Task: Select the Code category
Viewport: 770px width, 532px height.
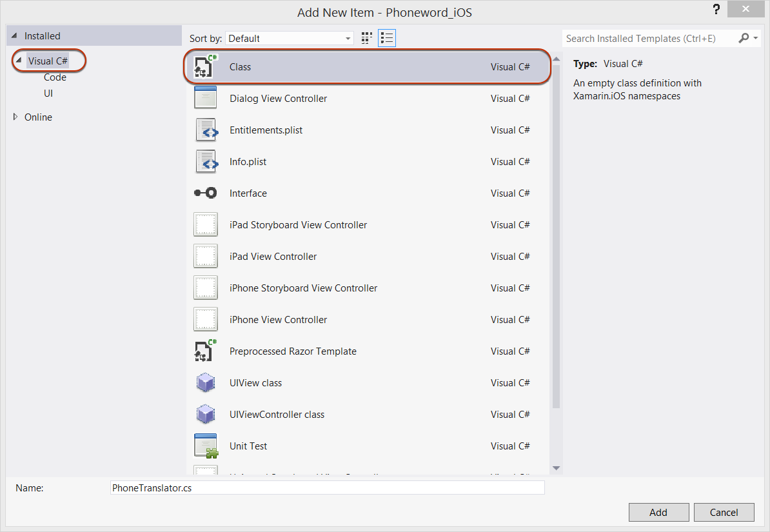Action: point(55,77)
